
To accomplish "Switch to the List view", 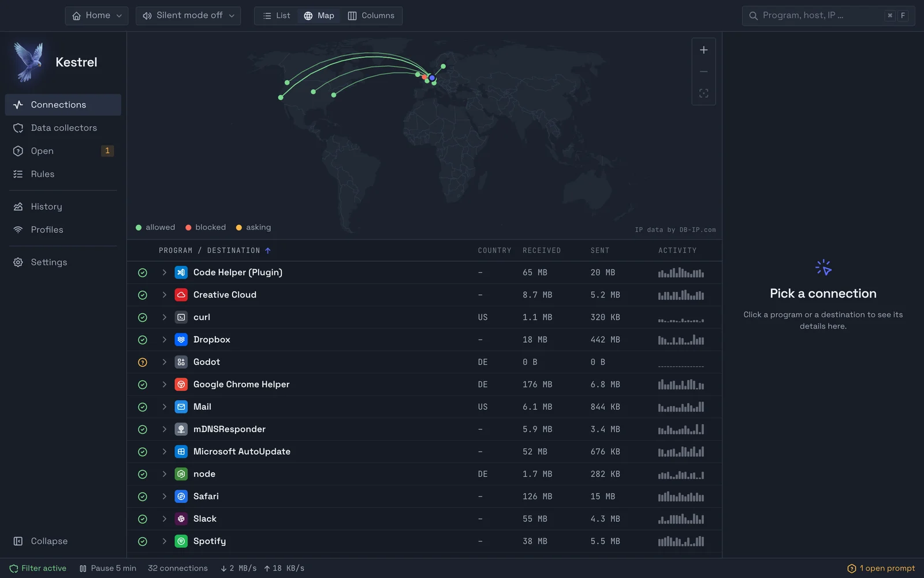I will coord(277,16).
